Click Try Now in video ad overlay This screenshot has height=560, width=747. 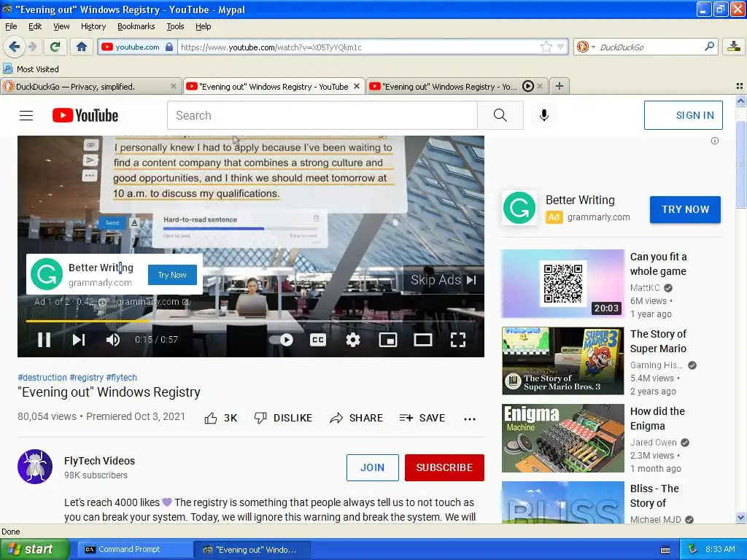(x=172, y=275)
